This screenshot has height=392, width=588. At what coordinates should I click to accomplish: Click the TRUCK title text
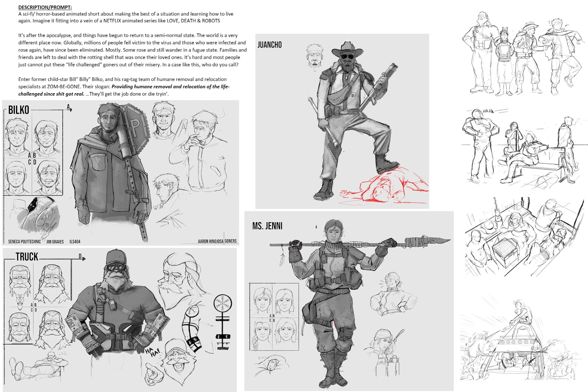click(x=27, y=257)
